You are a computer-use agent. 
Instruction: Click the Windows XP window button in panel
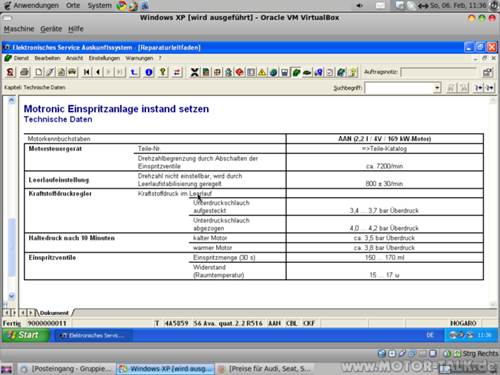[166, 369]
